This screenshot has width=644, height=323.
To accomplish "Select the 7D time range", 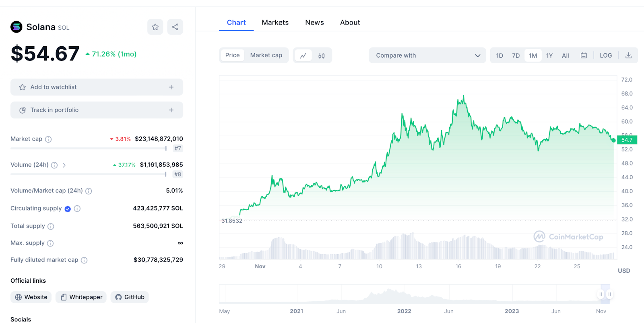I will [x=516, y=56].
